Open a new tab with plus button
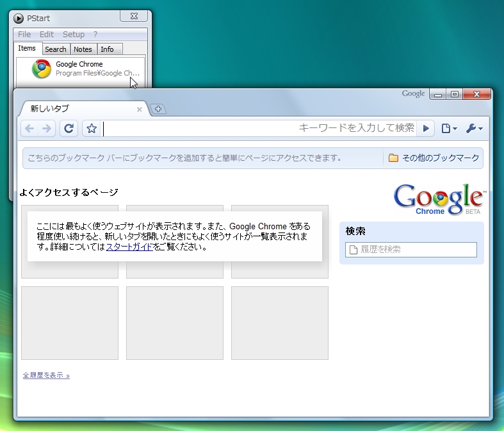The width and height of the screenshot is (504, 431). click(158, 109)
